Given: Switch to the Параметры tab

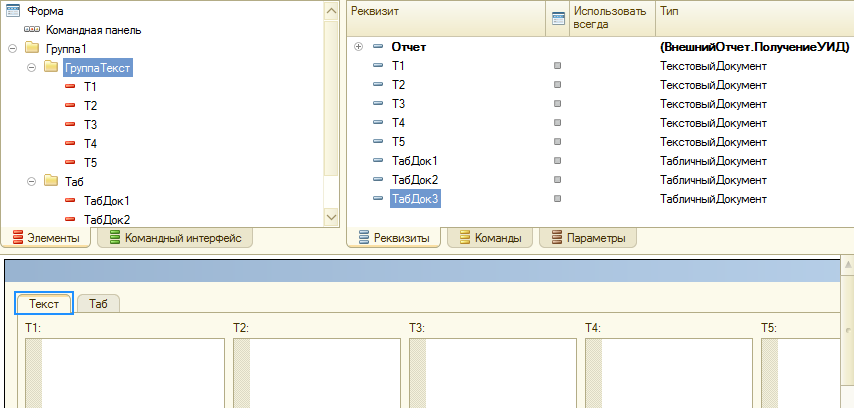Looking at the screenshot, I should (588, 238).
